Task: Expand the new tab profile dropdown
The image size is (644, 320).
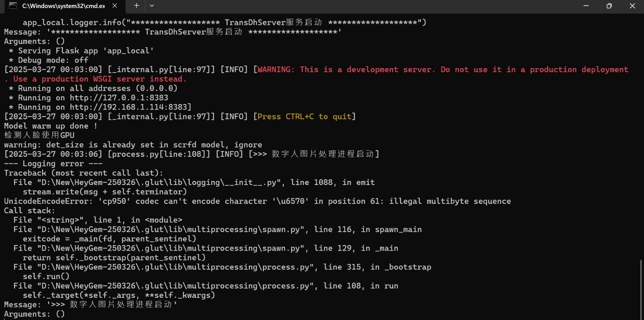Action: tap(152, 6)
